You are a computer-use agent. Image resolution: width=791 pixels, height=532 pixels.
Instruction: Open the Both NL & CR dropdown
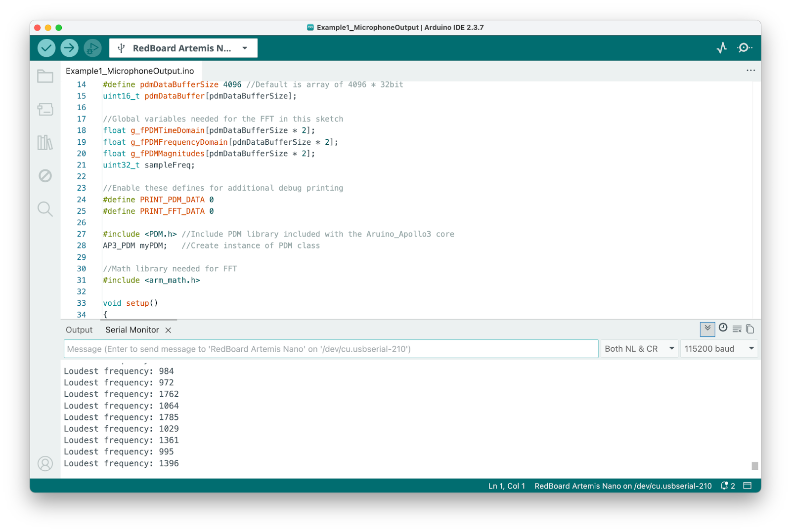tap(639, 349)
